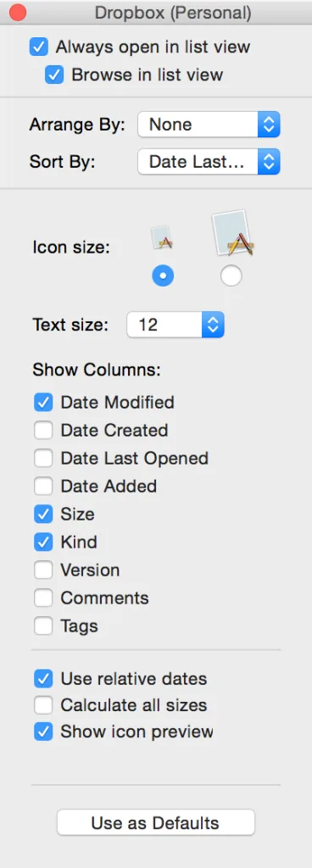This screenshot has height=868, width=312.
Task: Open the Sort By dropdown
Action: pos(209,162)
